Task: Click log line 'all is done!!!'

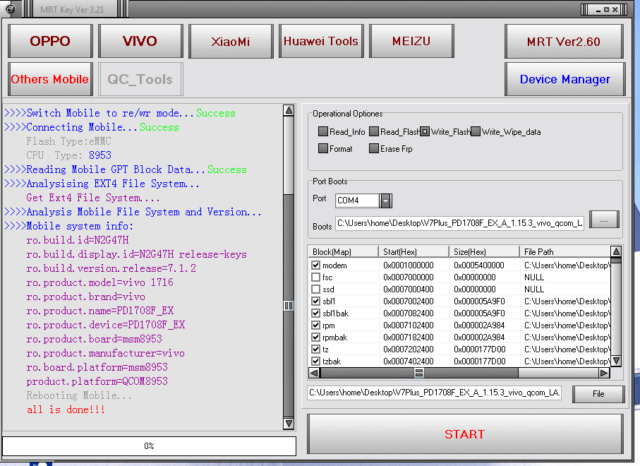Action: tap(66, 409)
